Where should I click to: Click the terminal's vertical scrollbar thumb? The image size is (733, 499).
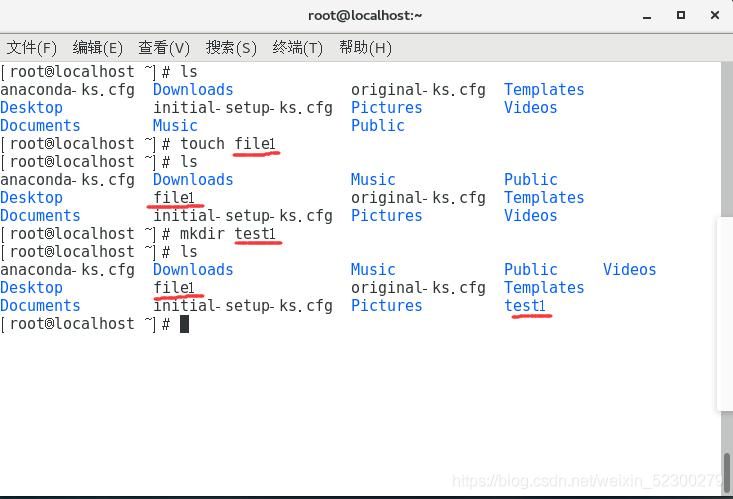(727, 472)
